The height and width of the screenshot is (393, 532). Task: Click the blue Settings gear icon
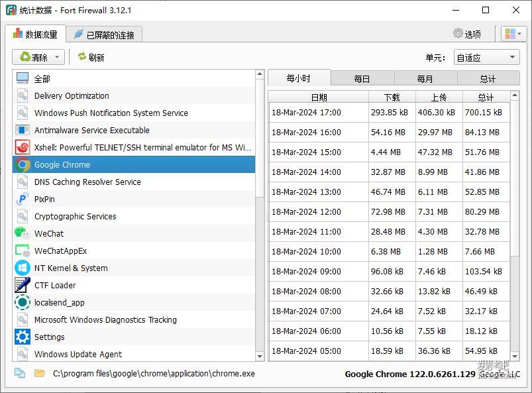point(23,337)
